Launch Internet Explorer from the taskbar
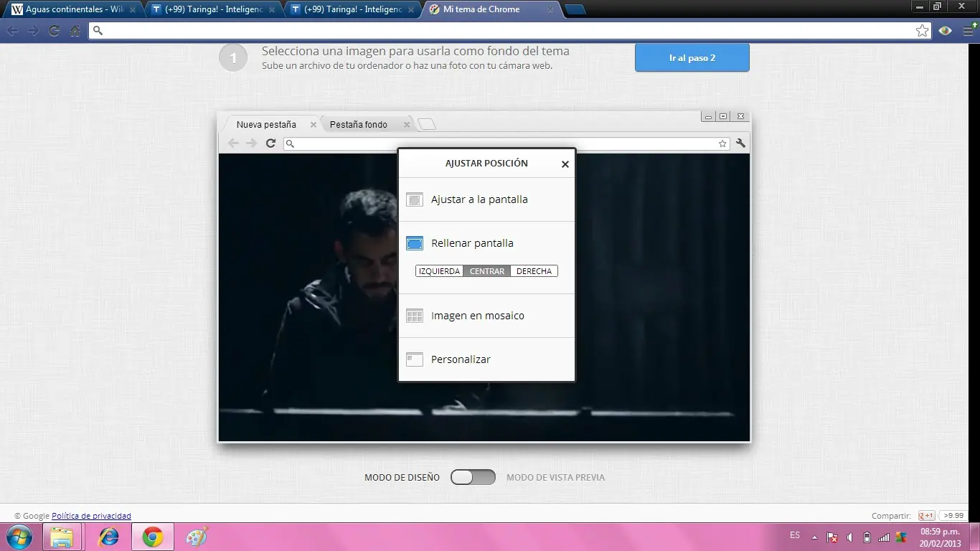This screenshot has width=980, height=551. click(x=109, y=536)
